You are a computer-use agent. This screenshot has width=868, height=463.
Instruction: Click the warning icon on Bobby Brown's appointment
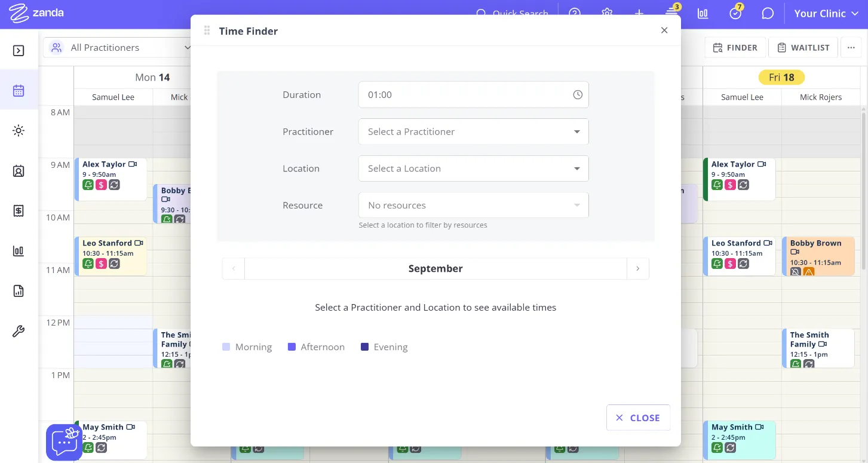pos(809,272)
